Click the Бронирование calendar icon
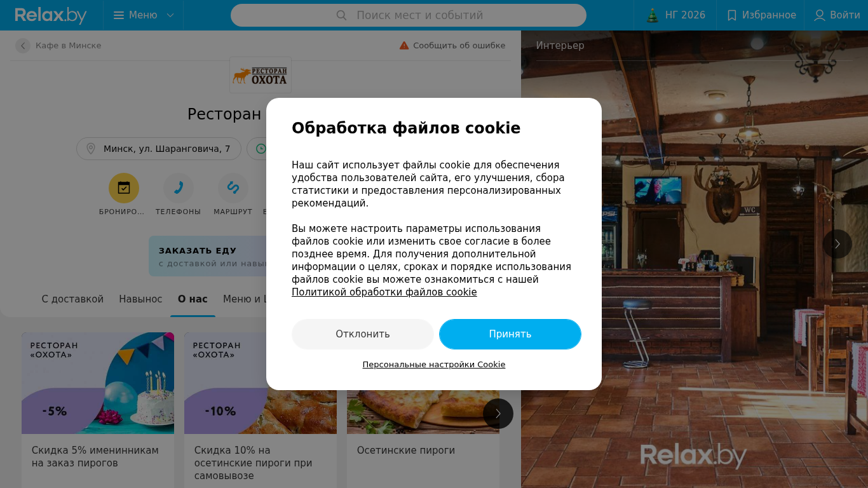868x488 pixels. [x=124, y=188]
